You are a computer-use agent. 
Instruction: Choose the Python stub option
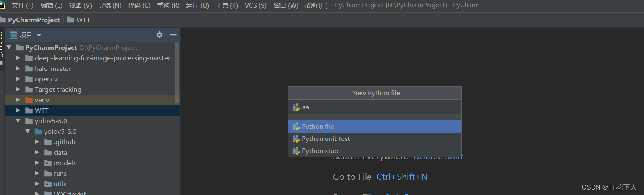320,151
